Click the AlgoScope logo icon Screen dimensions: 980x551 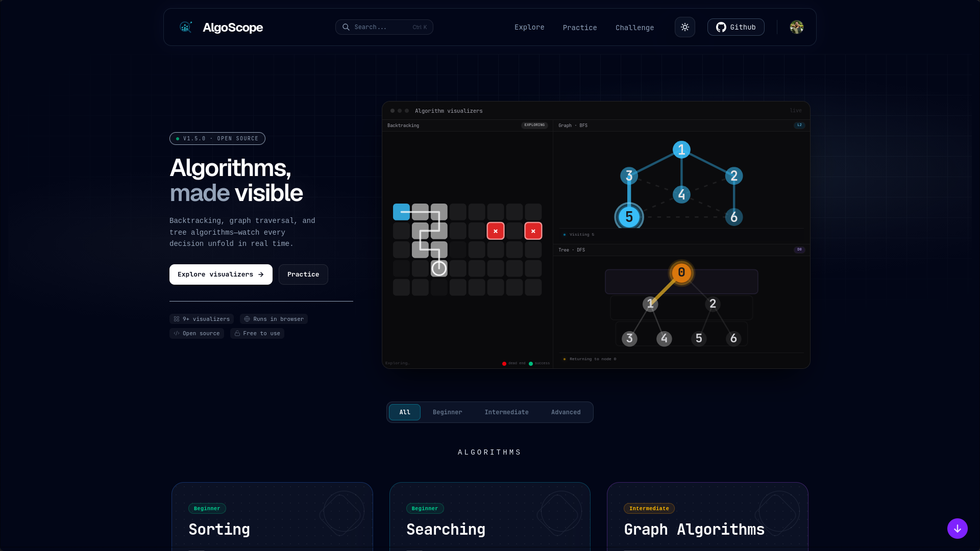point(186,27)
